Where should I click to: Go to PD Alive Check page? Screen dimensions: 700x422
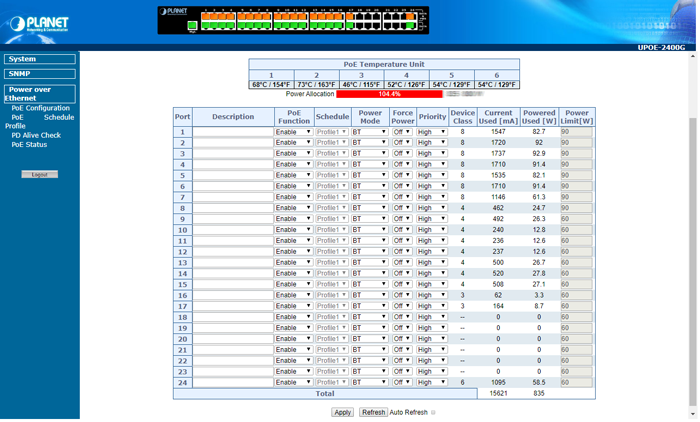pos(36,135)
